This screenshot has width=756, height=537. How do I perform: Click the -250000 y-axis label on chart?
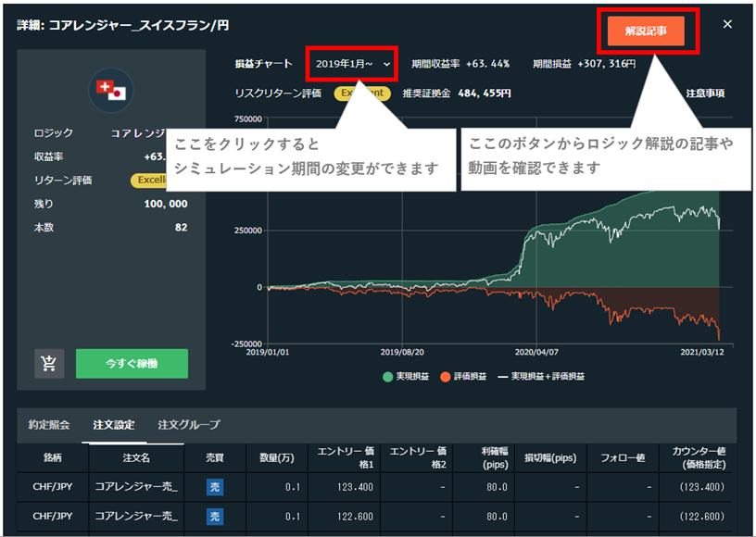pos(246,343)
